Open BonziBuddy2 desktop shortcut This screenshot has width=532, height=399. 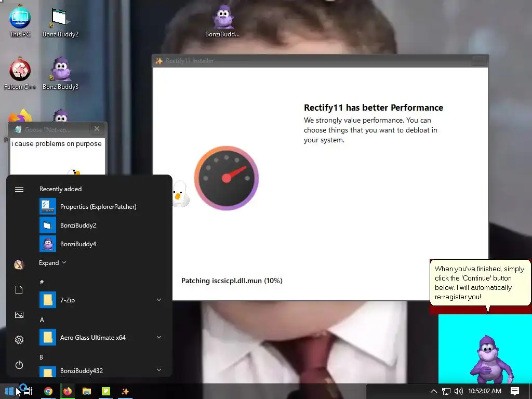click(60, 22)
